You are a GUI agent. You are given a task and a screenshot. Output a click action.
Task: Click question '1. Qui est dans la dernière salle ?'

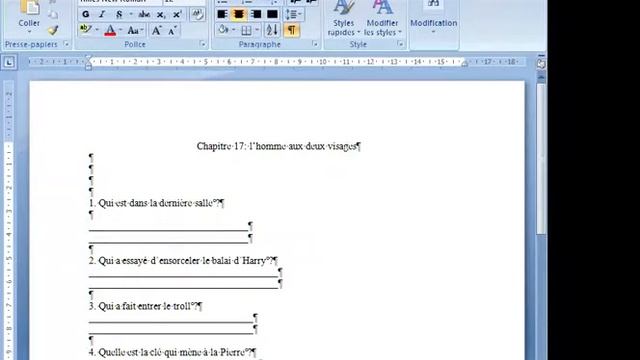[x=154, y=203]
